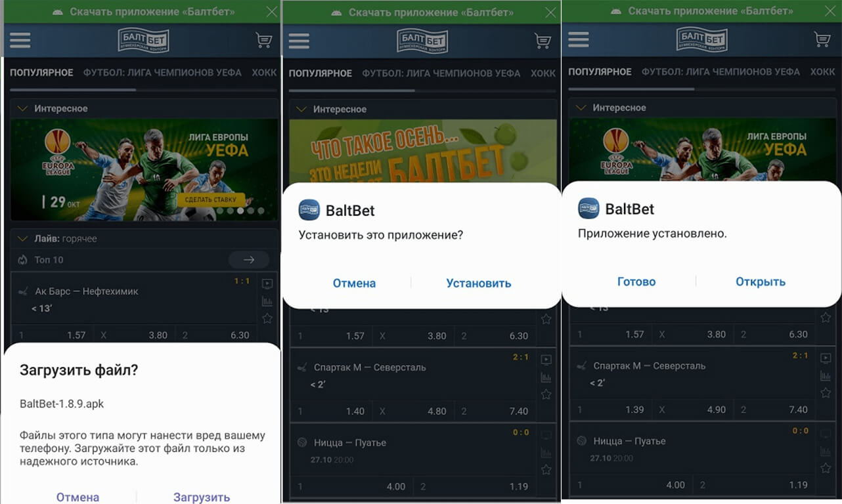This screenshot has height=504, width=842.
Task: Collapse Интересное section in right screen
Action: [581, 107]
